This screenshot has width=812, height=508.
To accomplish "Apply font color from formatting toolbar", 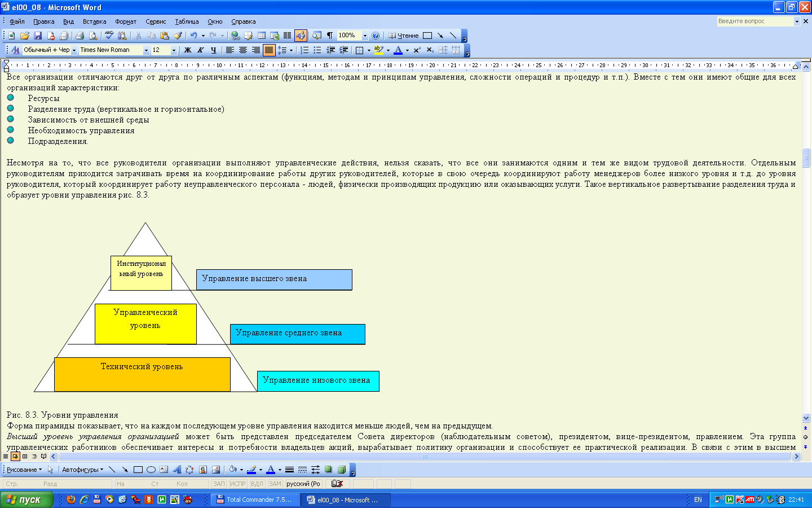I will [398, 50].
